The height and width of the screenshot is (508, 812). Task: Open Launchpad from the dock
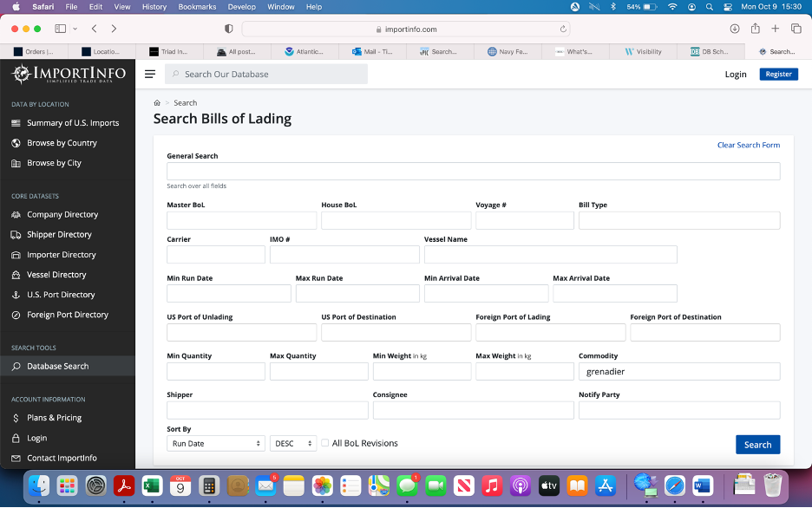pyautogui.click(x=68, y=485)
